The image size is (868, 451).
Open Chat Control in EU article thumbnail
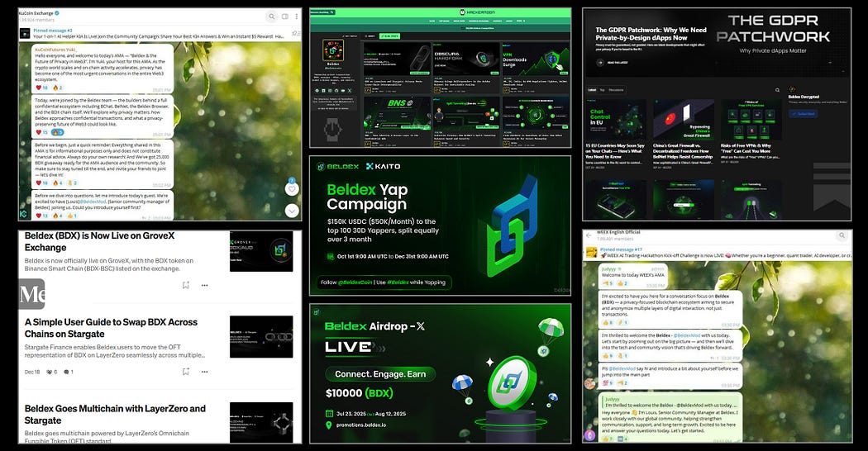point(616,120)
